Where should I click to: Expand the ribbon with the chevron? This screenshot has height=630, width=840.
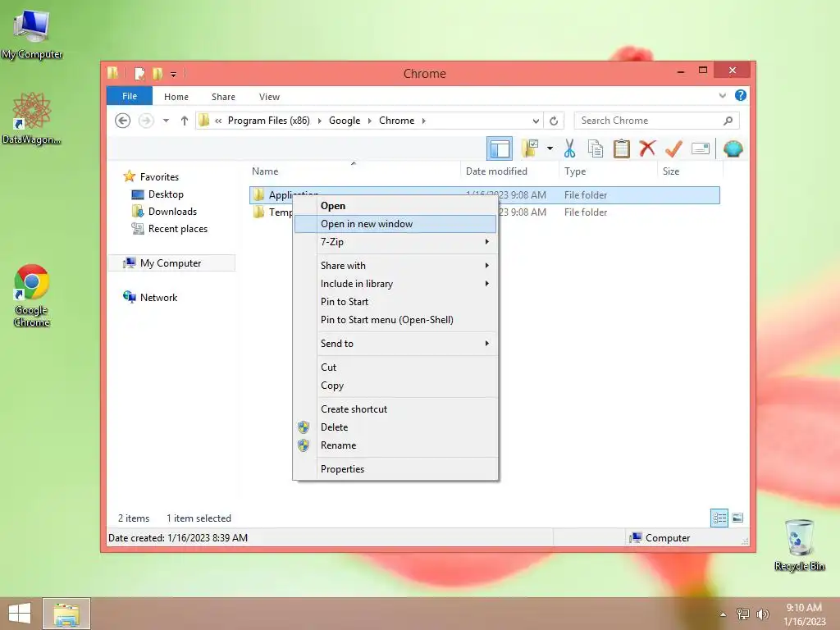[x=722, y=96]
